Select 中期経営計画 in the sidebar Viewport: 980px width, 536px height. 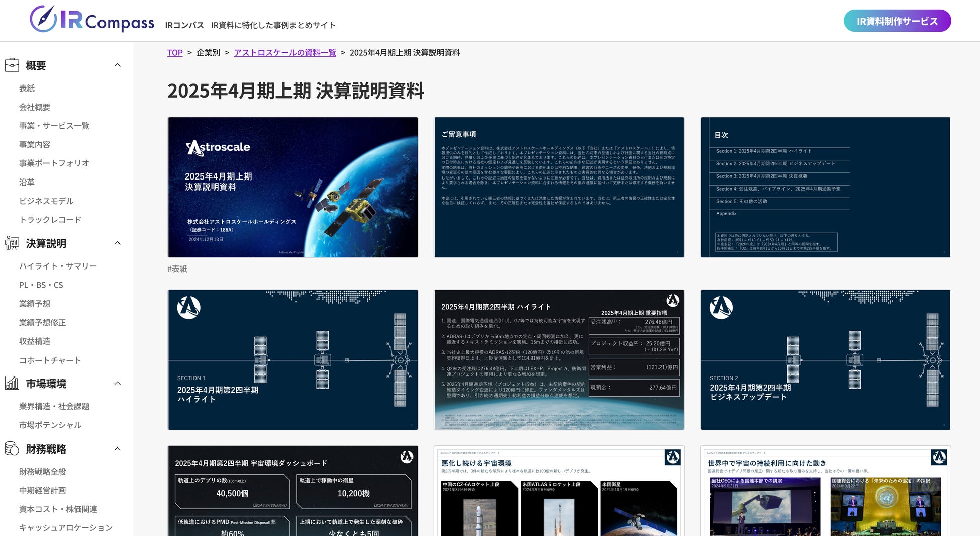(x=43, y=490)
